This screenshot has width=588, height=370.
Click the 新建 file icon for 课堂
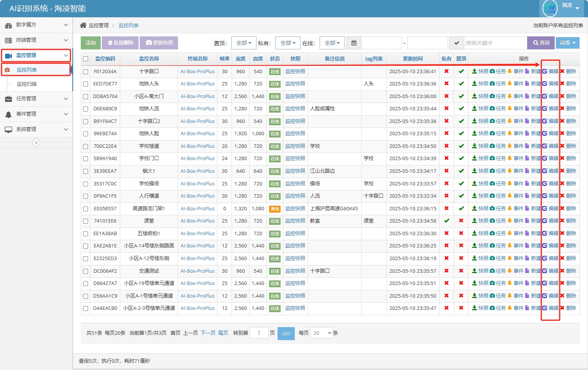coord(527,221)
